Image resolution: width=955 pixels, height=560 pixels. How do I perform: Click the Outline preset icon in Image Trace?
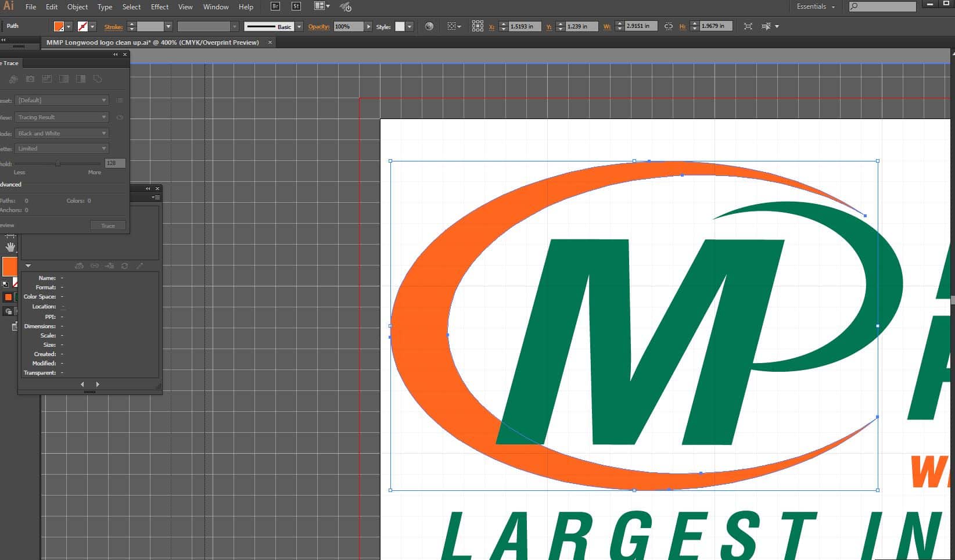98,79
